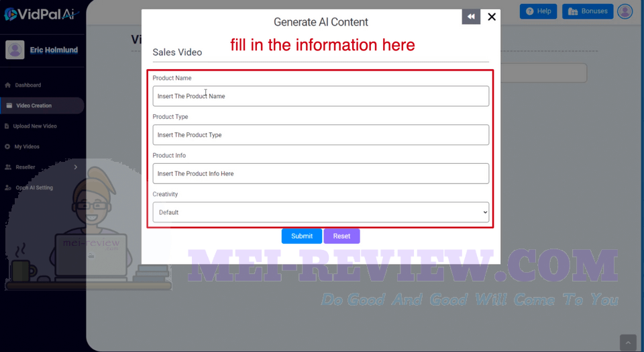
Task: Select Video Creation in sidebar
Action: [x=42, y=105]
